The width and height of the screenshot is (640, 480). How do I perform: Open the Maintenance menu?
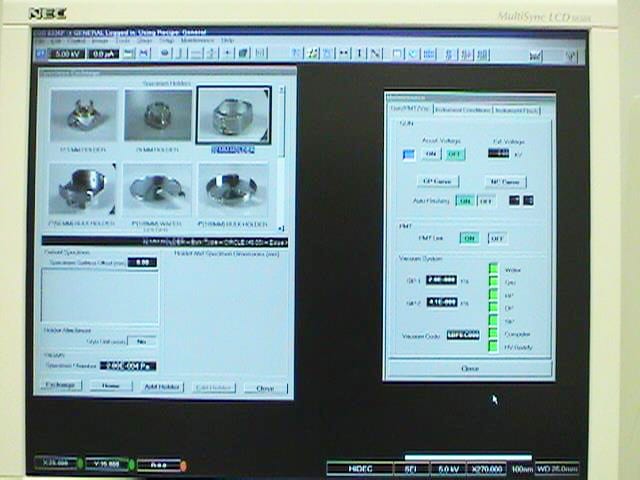197,40
